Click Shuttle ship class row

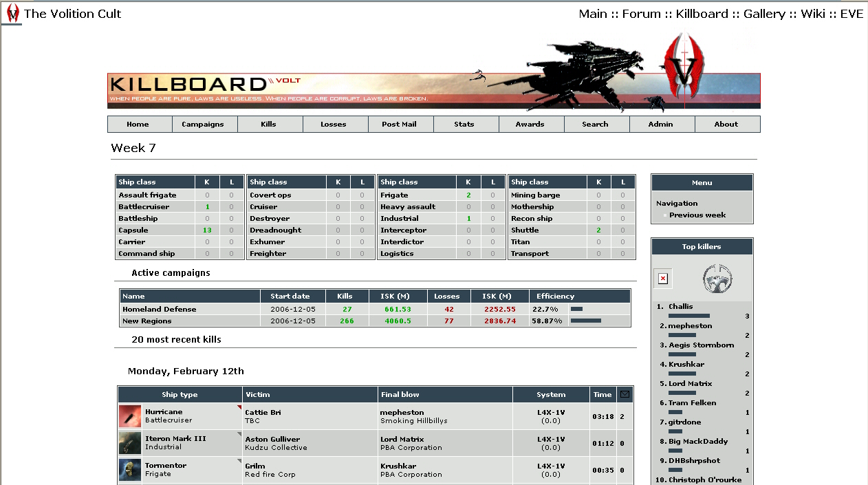point(572,230)
